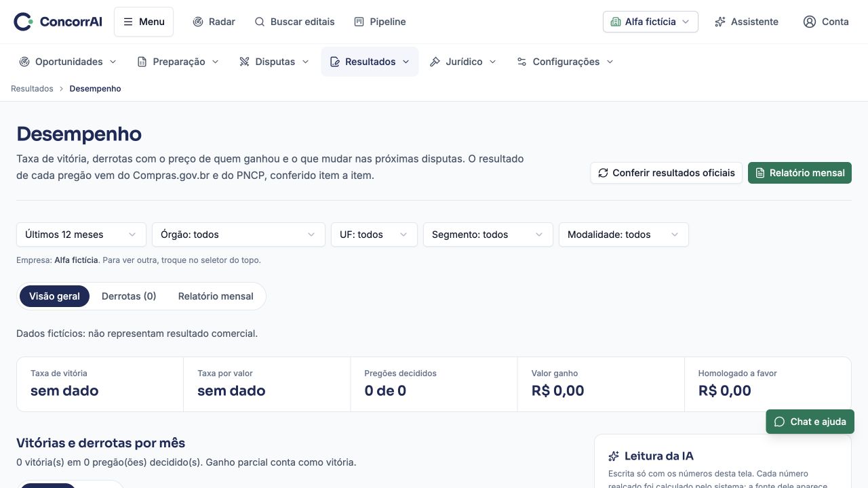Click refresh icon on Conferir resultados oficiais

coord(603,173)
